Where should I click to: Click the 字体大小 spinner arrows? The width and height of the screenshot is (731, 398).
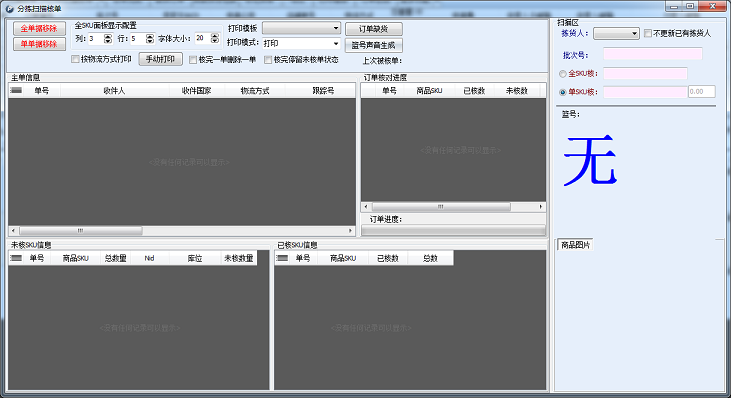pyautogui.click(x=214, y=38)
